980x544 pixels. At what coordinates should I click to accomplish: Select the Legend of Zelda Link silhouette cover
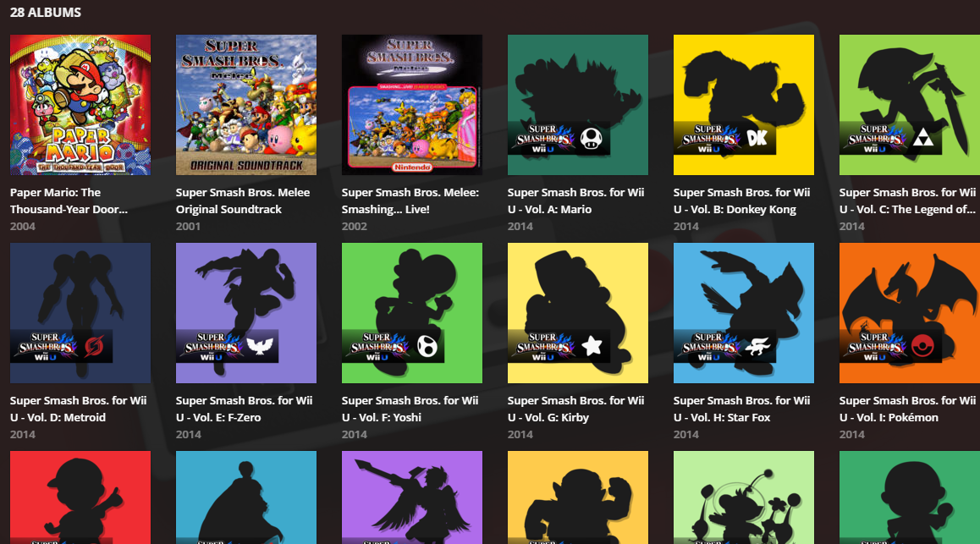pos(910,105)
